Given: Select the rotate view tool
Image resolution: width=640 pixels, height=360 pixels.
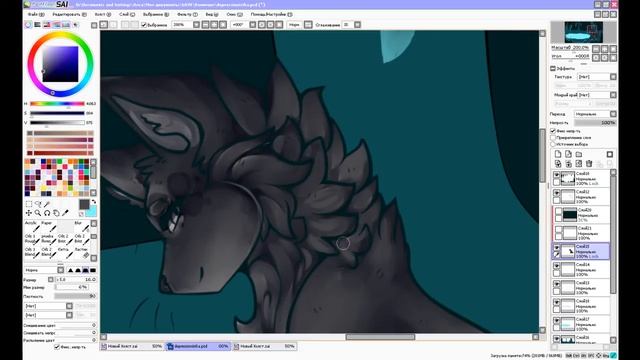Looking at the screenshot, I should click(x=47, y=213).
